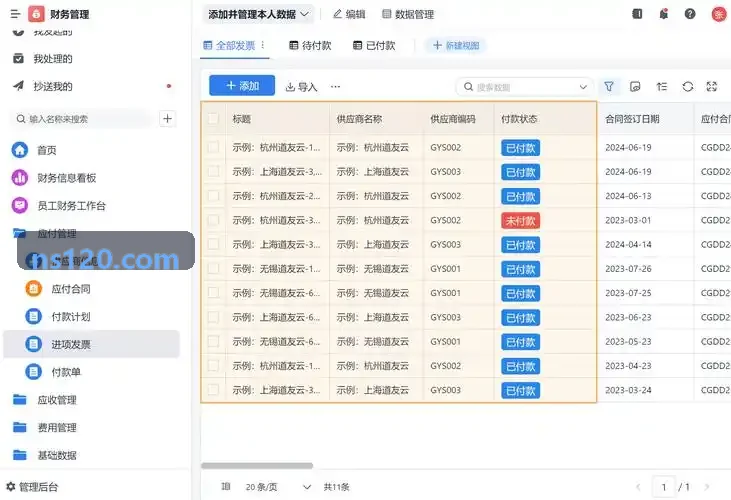Viewport: 731px width, 500px height.
Task: Expand search box dropdown arrow
Action: [583, 87]
